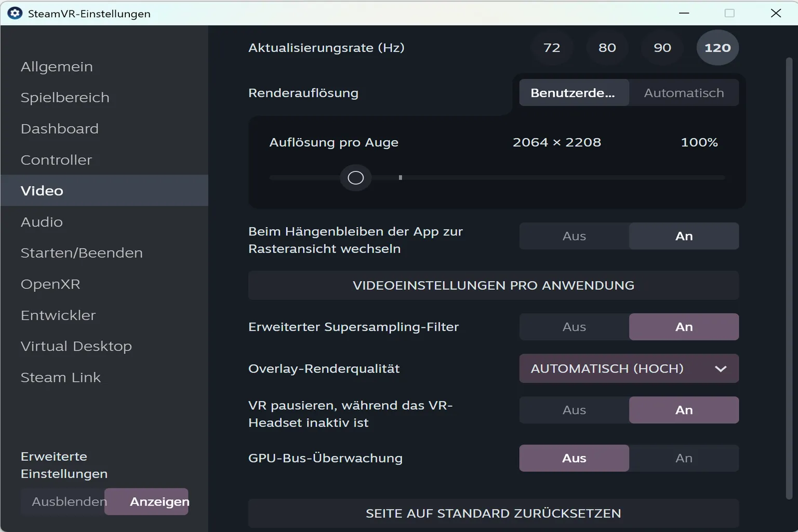The width and height of the screenshot is (798, 532).
Task: Disable Erweiterter Supersampling-Filter with Aus
Action: [574, 327]
